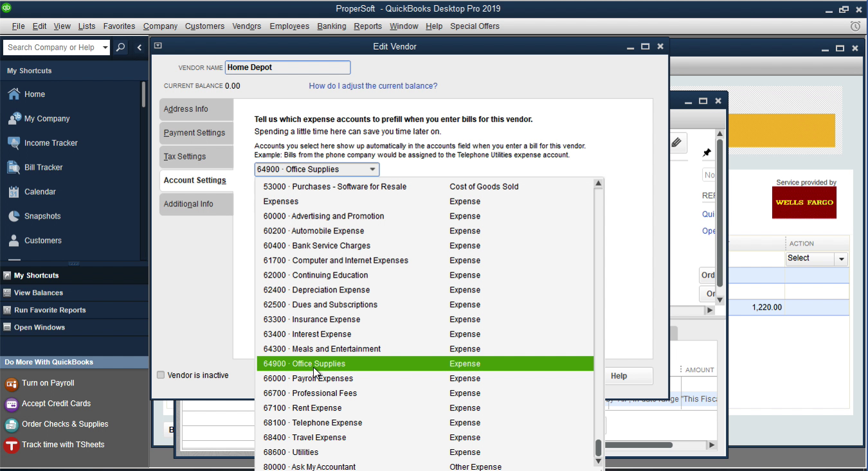Select 66000 Payroll Expenses account

424,379
